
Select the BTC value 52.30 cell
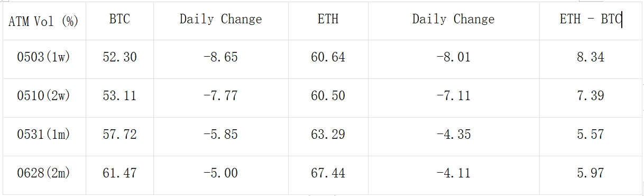[119, 59]
